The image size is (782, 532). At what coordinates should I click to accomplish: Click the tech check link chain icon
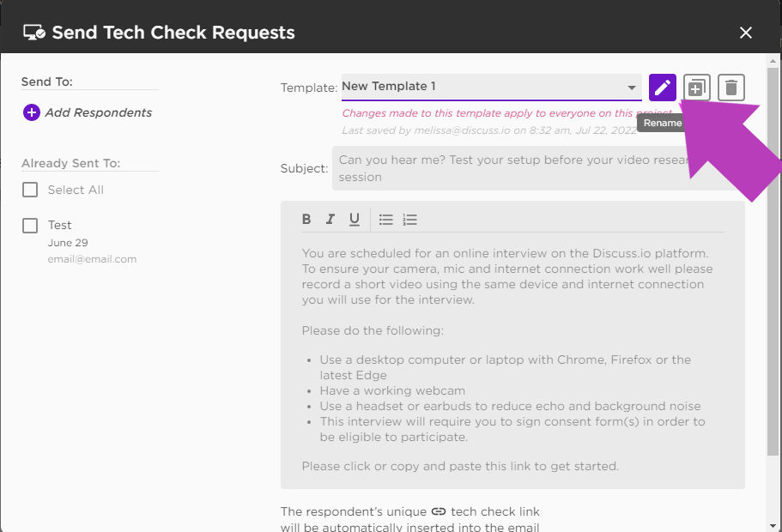click(x=439, y=511)
